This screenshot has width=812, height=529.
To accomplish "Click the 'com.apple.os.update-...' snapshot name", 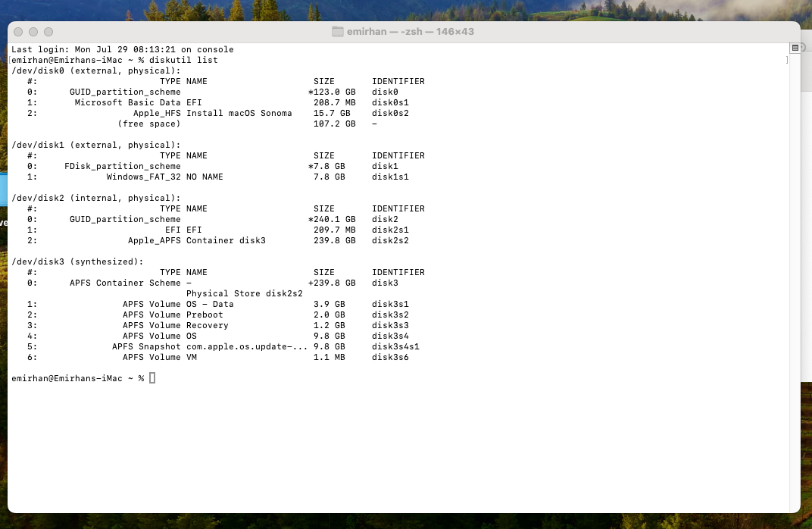I will click(247, 346).
